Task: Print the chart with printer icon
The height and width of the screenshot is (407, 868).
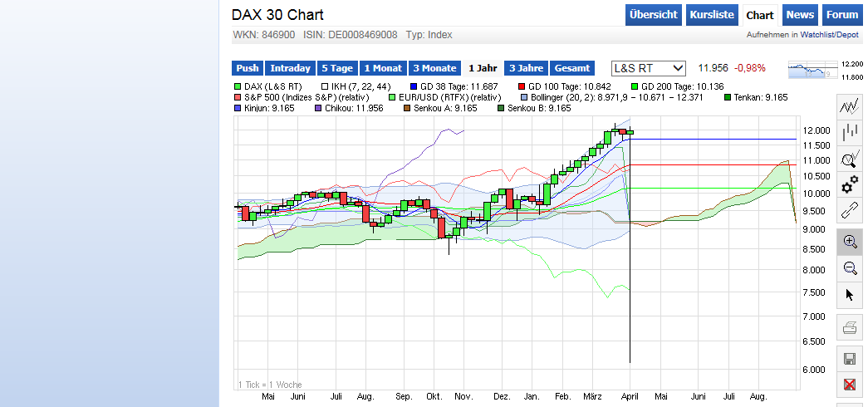Action: point(849,329)
